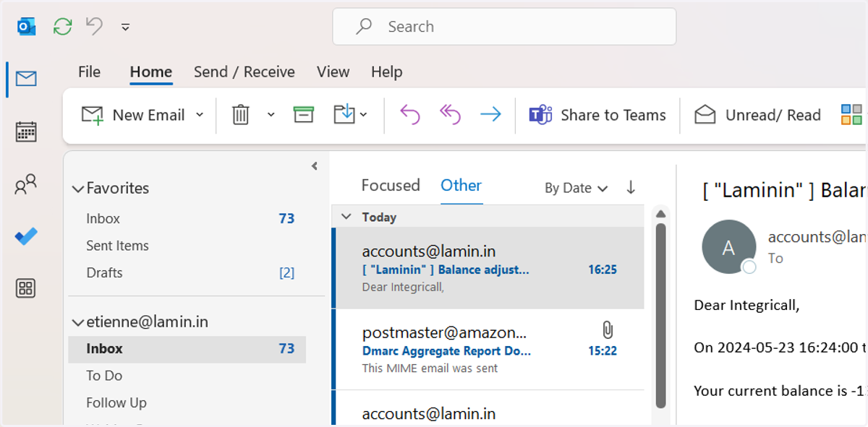Collapse the etienne@lamin.in account
The width and height of the screenshot is (868, 427).
pyautogui.click(x=77, y=322)
